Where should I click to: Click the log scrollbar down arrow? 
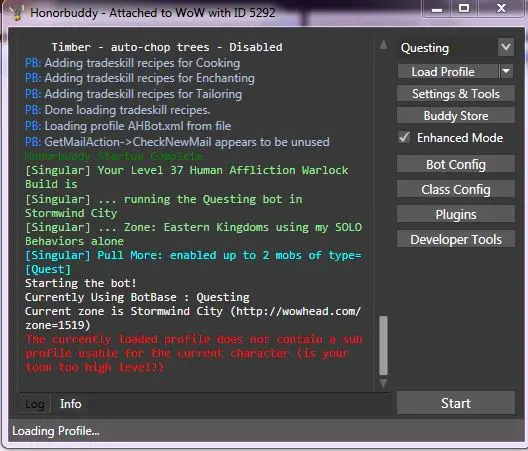point(383,383)
